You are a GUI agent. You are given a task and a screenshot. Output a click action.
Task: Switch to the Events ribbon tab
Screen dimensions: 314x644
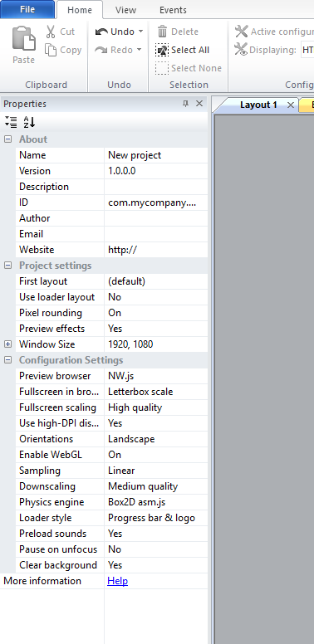(x=173, y=10)
